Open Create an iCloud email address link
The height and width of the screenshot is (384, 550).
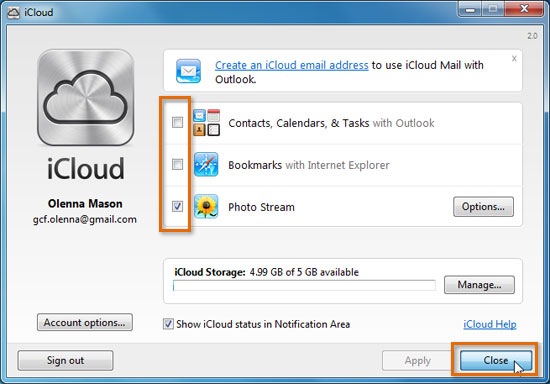coord(291,65)
